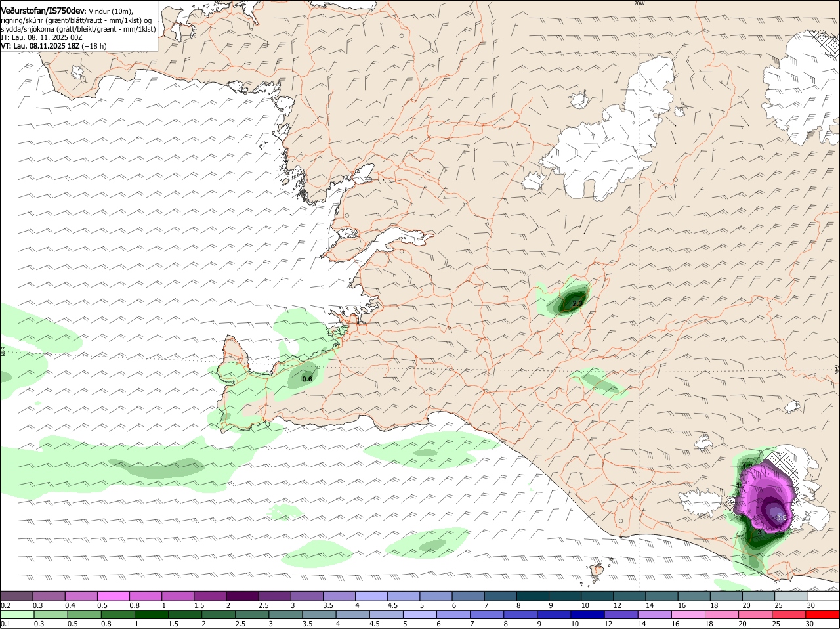The width and height of the screenshot is (840, 629).
Task: Pick the 7 periwinkle swatch in lower legend row
Action: (487, 615)
